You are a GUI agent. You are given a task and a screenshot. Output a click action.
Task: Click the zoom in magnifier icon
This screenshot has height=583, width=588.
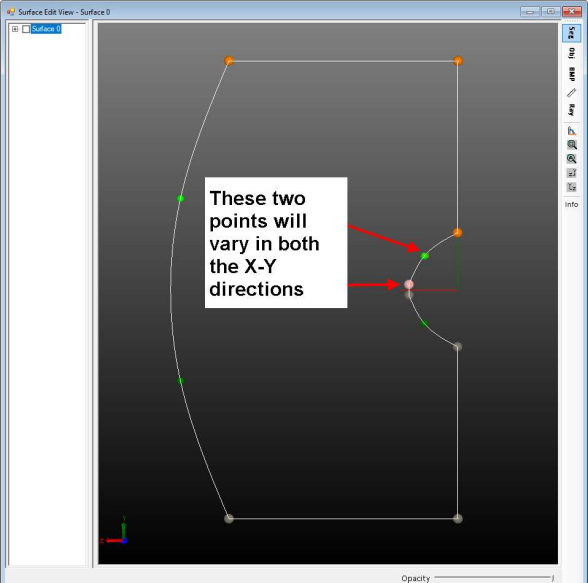tap(572, 145)
